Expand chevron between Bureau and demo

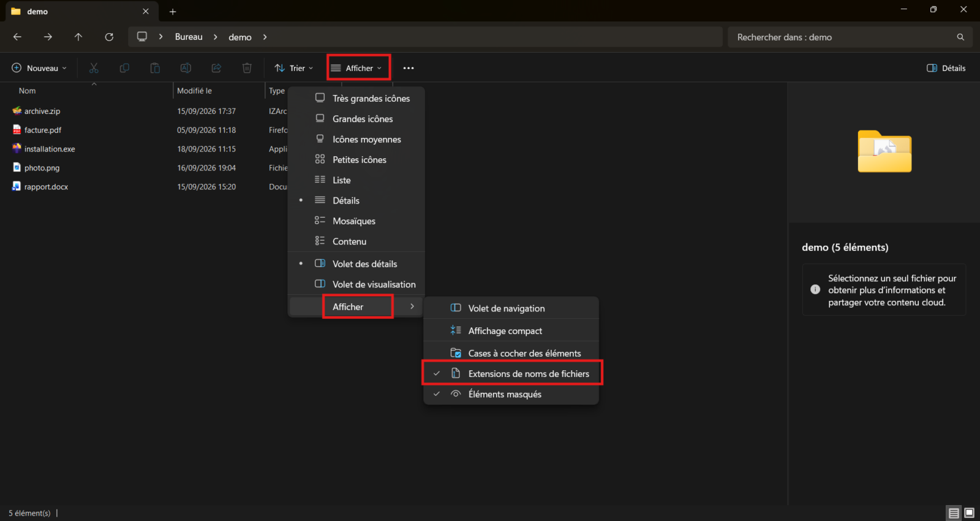216,37
